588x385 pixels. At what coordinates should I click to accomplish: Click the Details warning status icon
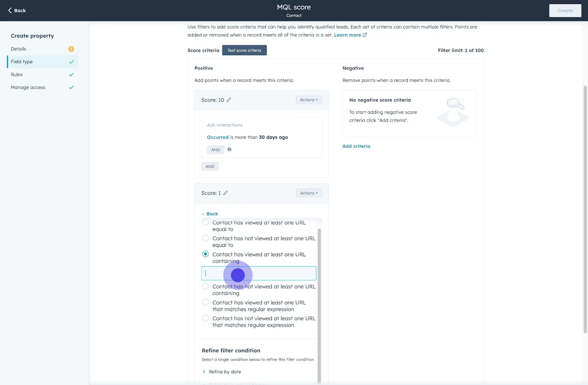coord(71,49)
